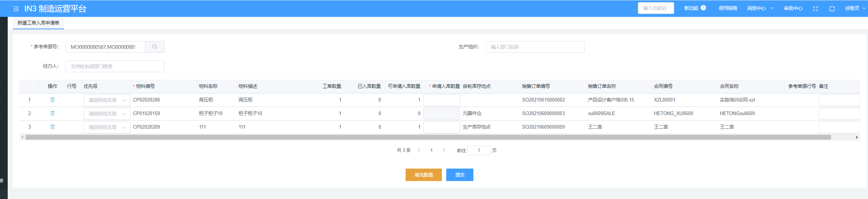The width and height of the screenshot is (868, 199).
Task: Open 使用指南 in the top menu
Action: click(728, 8)
